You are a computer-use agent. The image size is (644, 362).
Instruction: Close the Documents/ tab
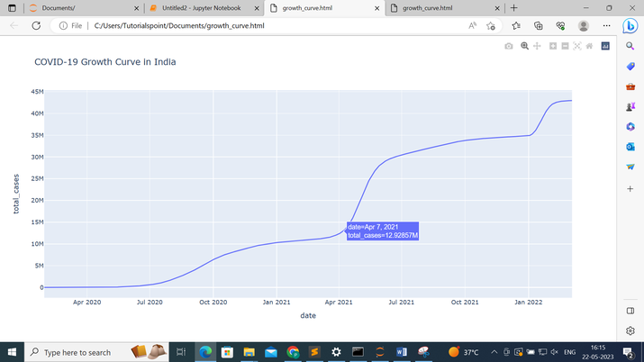(136, 8)
